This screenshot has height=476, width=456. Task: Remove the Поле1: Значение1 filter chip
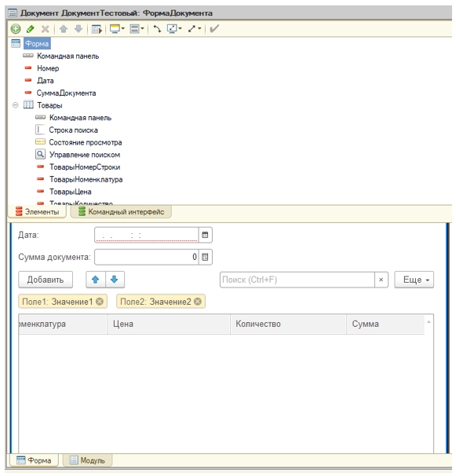100,302
